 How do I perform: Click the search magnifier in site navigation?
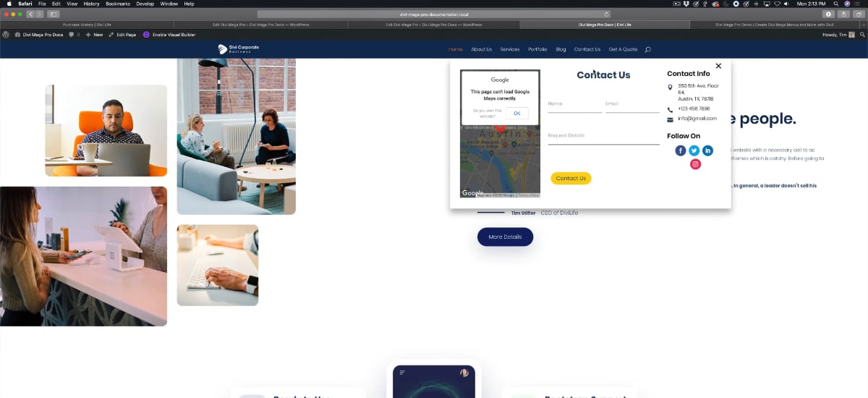click(x=647, y=49)
